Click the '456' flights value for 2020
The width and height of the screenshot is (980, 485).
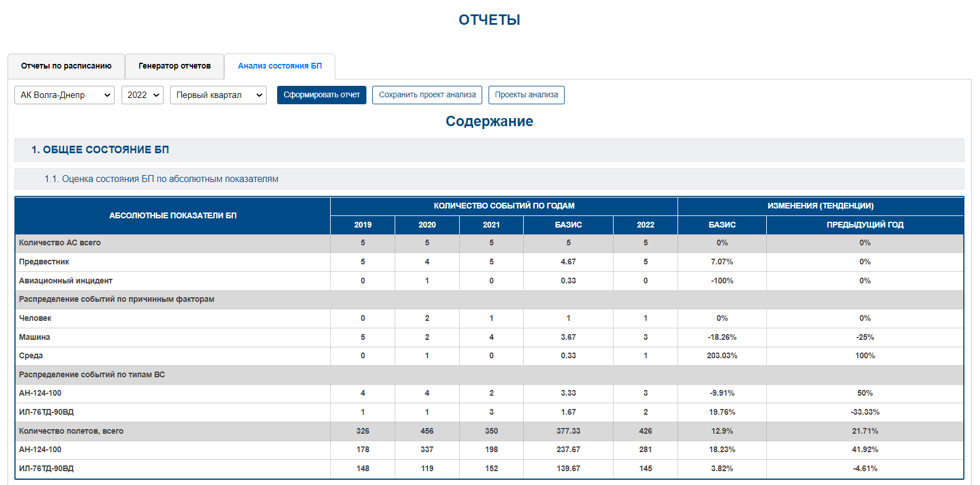tap(427, 431)
